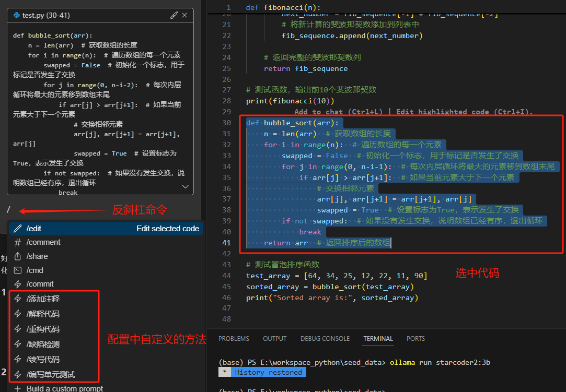Image resolution: width=566 pixels, height=392 pixels.
Task: Click line number 41 in editor gutter
Action: (226, 243)
